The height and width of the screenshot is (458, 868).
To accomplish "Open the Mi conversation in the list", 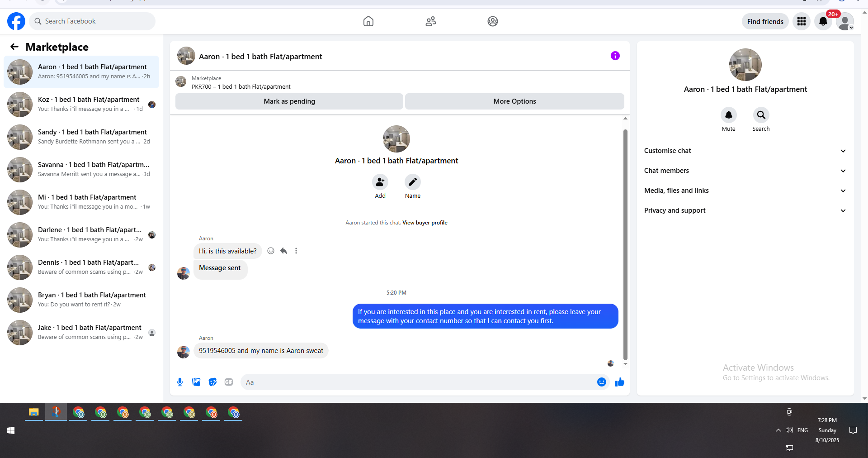I will pyautogui.click(x=81, y=202).
